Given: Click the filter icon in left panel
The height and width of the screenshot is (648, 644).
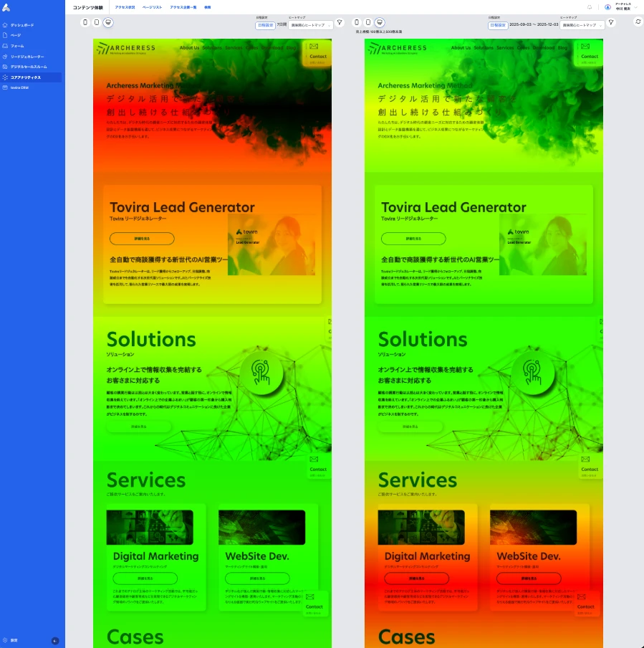Looking at the screenshot, I should pyautogui.click(x=340, y=23).
